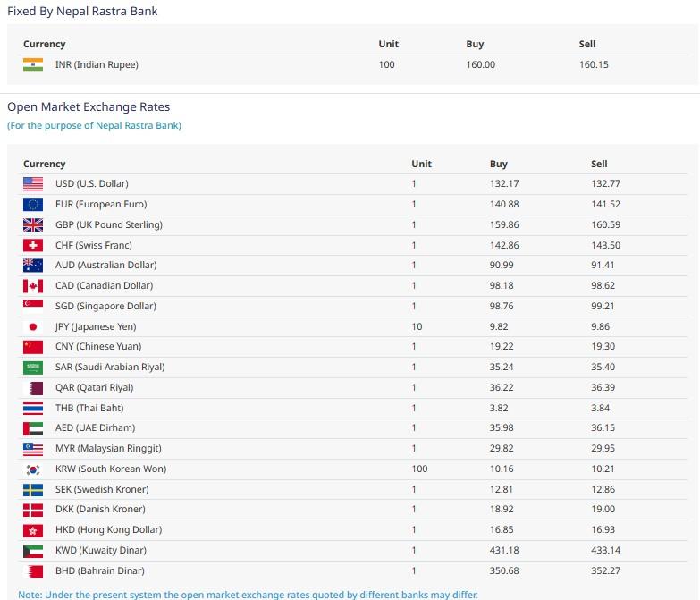Click the Buy header in fixed rates table
The width and height of the screenshot is (700, 600).
click(x=475, y=44)
